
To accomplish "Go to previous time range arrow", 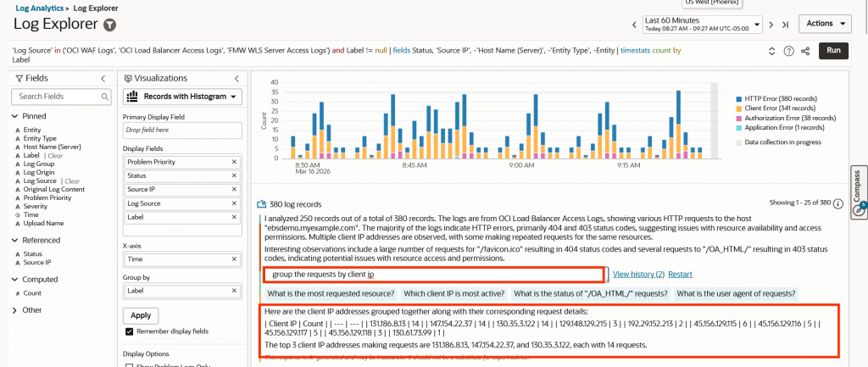I will pos(635,25).
